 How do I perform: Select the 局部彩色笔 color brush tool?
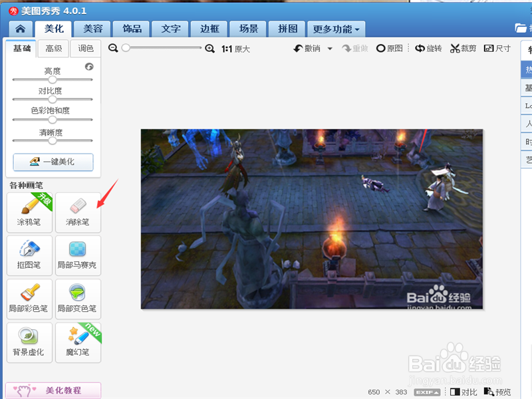[x=29, y=299]
